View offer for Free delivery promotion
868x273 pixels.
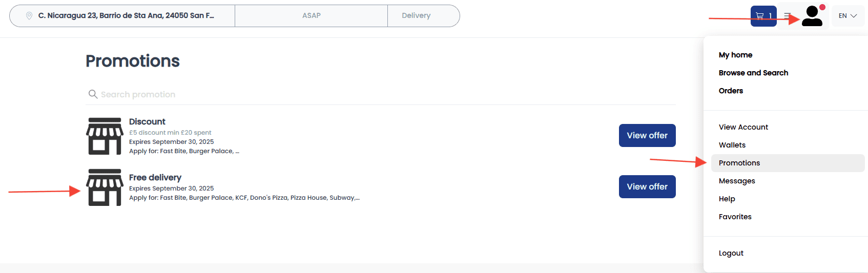(x=647, y=187)
